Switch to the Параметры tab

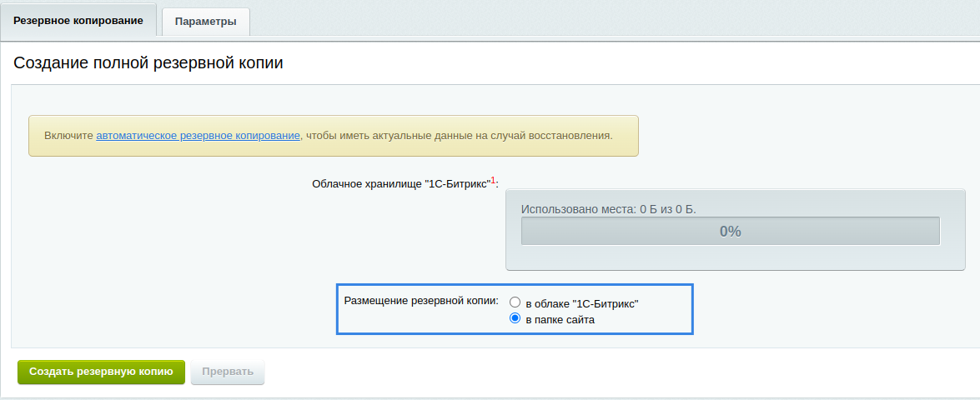click(205, 22)
